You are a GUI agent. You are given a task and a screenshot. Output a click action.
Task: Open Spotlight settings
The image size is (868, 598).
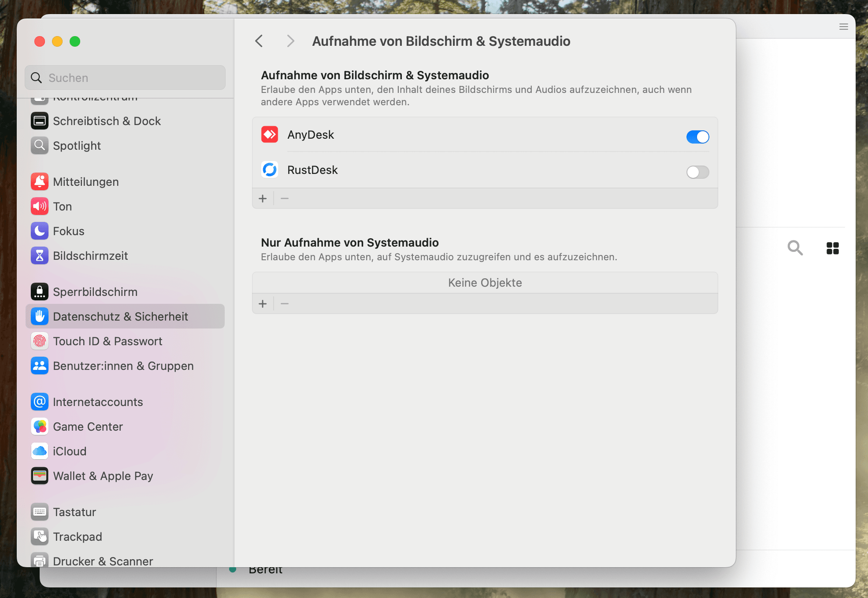[x=125, y=145]
